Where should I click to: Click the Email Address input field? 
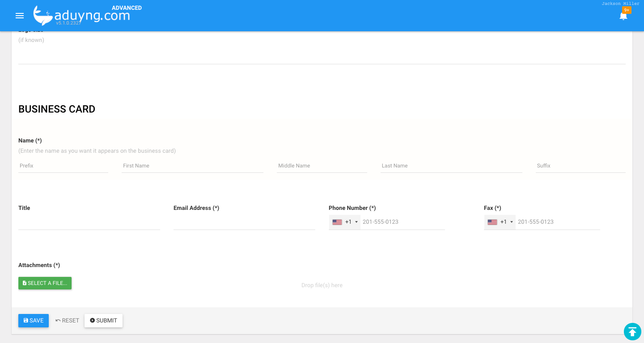click(244, 222)
